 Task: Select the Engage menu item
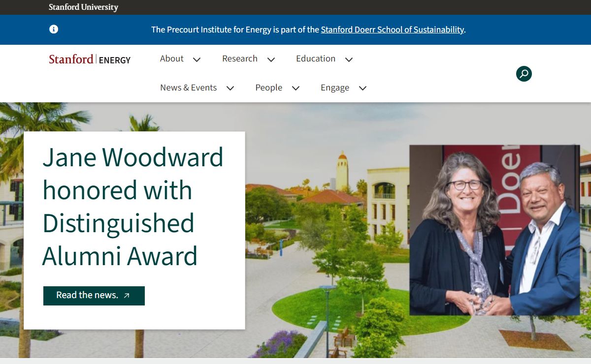click(335, 88)
